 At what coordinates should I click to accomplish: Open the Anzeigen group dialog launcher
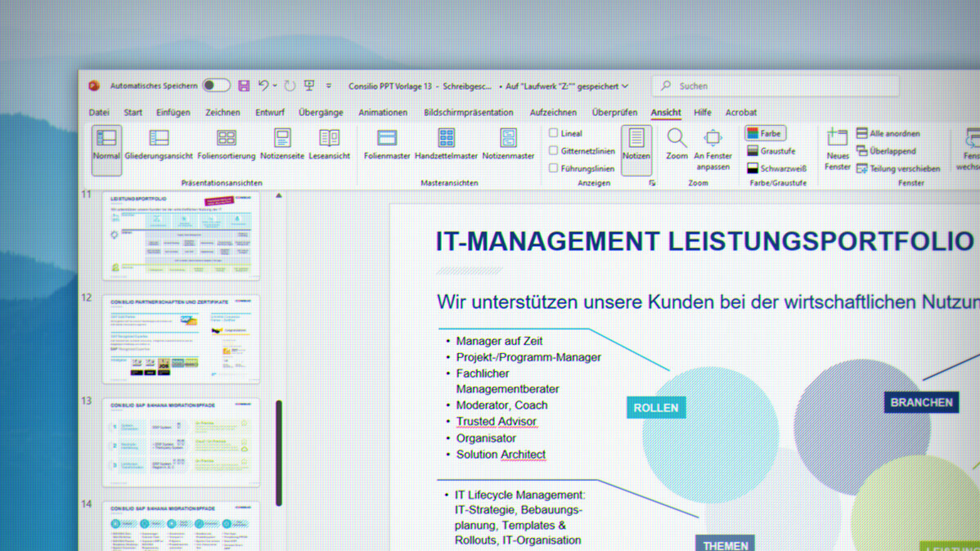coord(652,183)
